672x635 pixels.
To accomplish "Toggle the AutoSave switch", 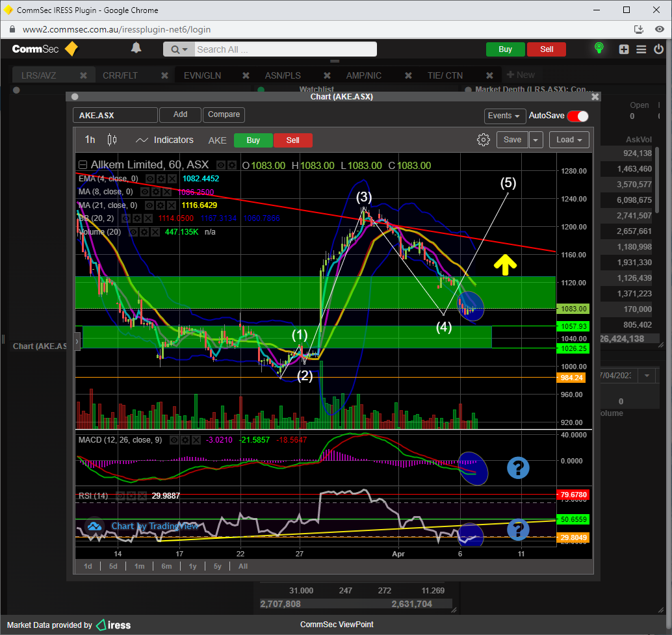I will [x=577, y=116].
